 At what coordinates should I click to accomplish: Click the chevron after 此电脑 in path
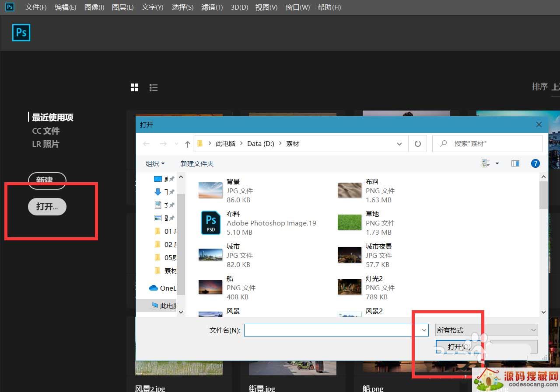(241, 144)
